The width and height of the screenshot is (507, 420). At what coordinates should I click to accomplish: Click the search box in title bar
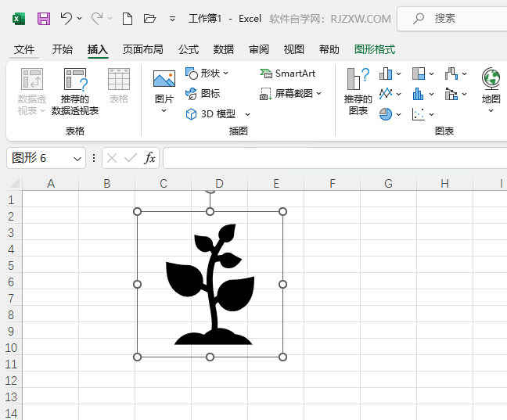pos(454,18)
